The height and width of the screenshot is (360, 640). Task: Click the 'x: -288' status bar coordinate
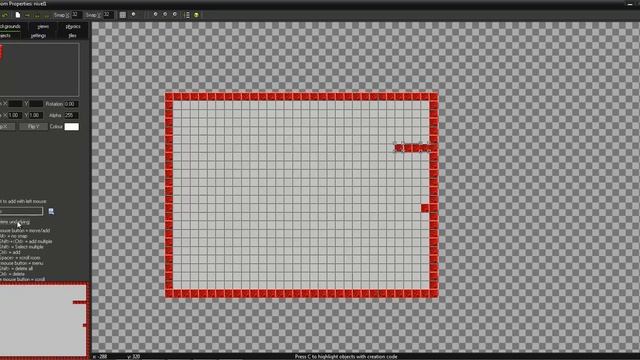coord(100,357)
